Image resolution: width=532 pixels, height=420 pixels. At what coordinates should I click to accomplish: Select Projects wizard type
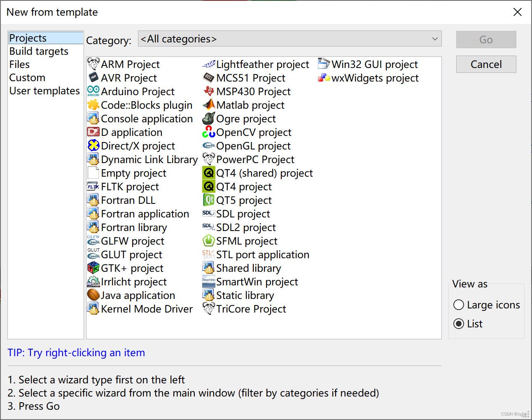coord(46,38)
